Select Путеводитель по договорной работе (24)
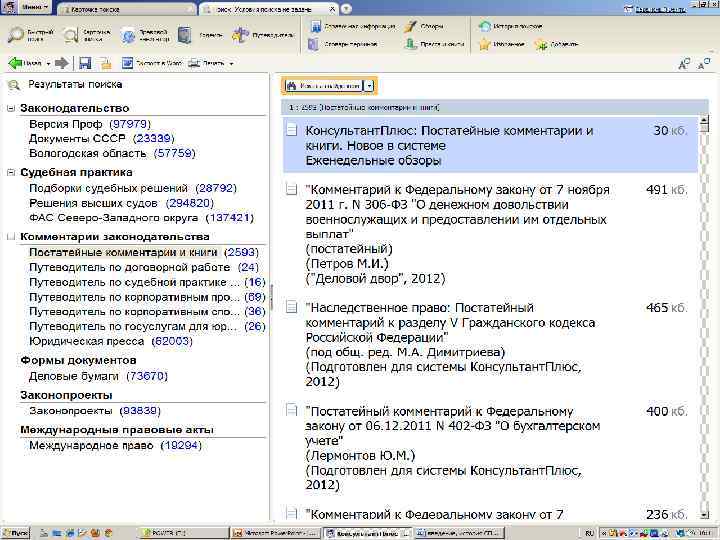 [144, 267]
